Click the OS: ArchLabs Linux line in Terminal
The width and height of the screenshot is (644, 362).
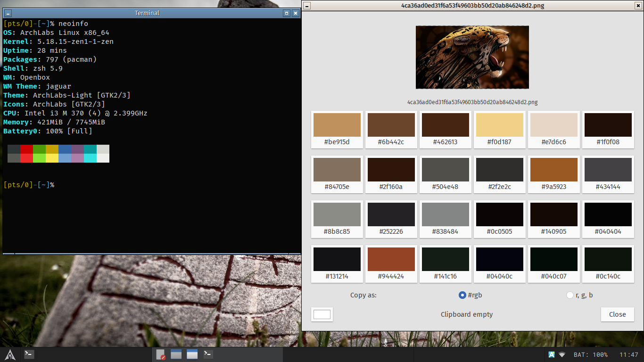click(x=56, y=33)
